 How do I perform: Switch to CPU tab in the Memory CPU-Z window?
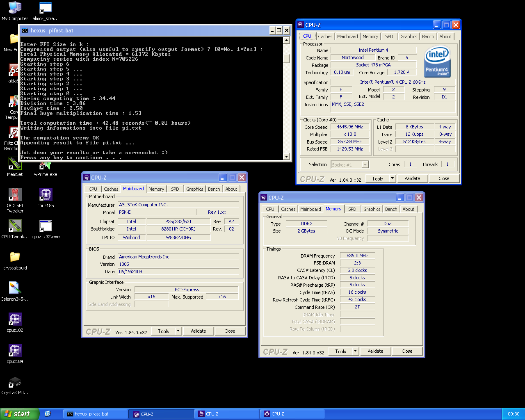[x=270, y=209]
